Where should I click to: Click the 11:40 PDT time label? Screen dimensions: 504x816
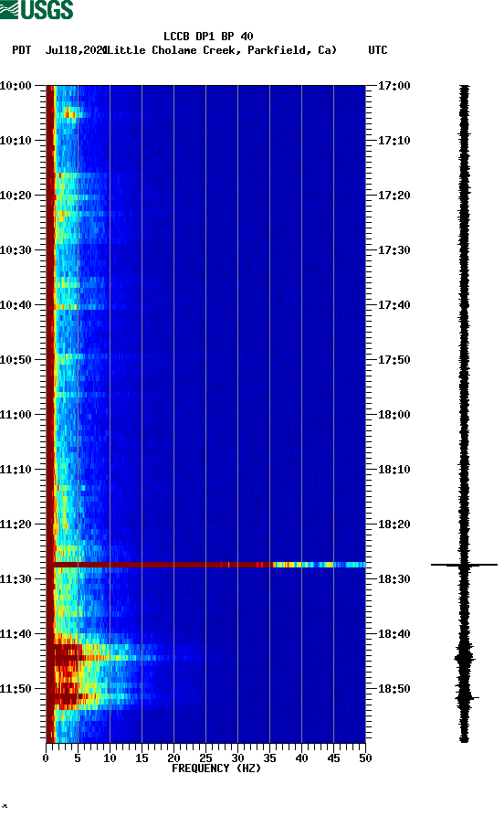(16, 634)
